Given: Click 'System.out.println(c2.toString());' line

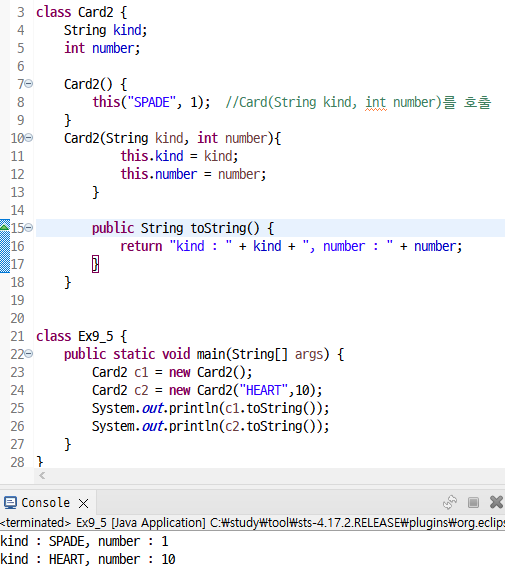Looking at the screenshot, I should 210,426.
